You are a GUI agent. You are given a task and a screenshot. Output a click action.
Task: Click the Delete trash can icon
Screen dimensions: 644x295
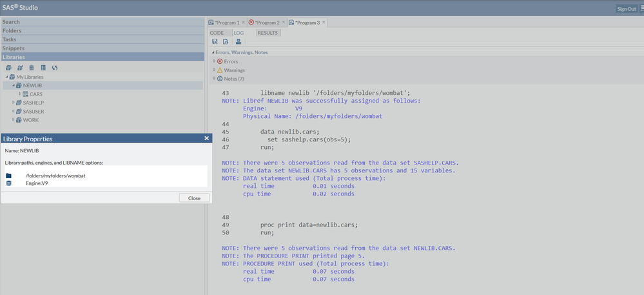(x=31, y=67)
